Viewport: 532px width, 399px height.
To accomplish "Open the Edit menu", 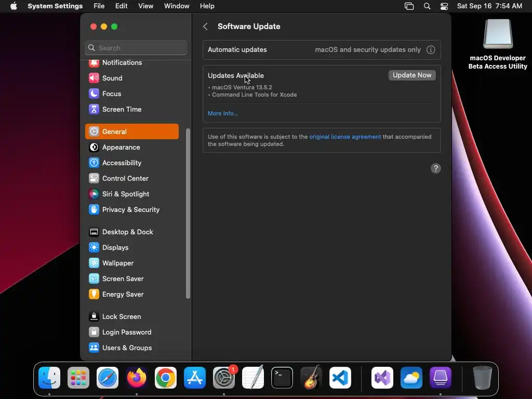I will 121,6.
